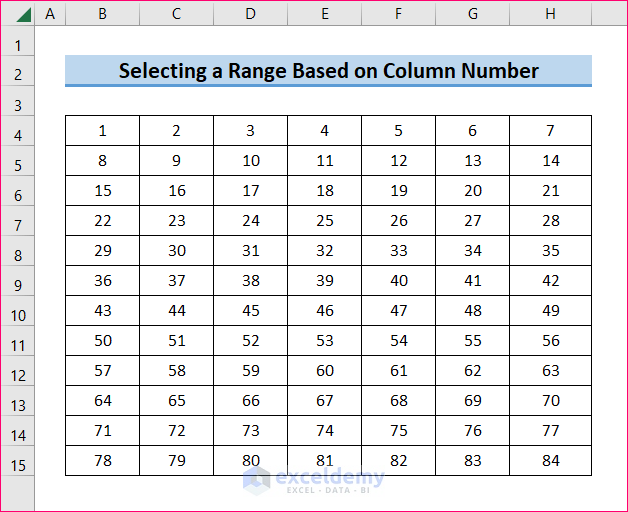Select row 4 header
The width and height of the screenshot is (628, 512).
click(17, 135)
